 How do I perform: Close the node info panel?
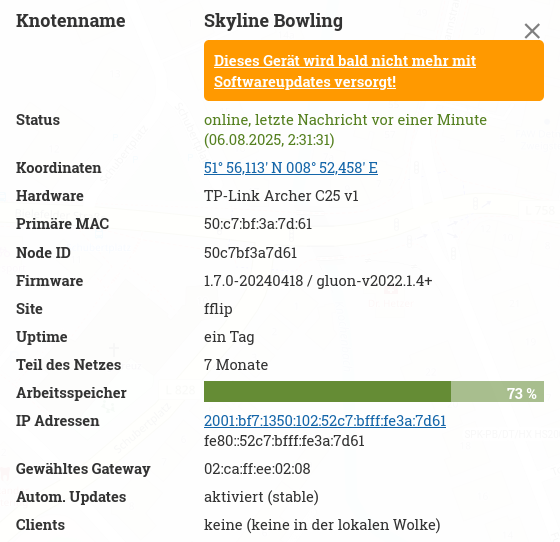pyautogui.click(x=532, y=31)
